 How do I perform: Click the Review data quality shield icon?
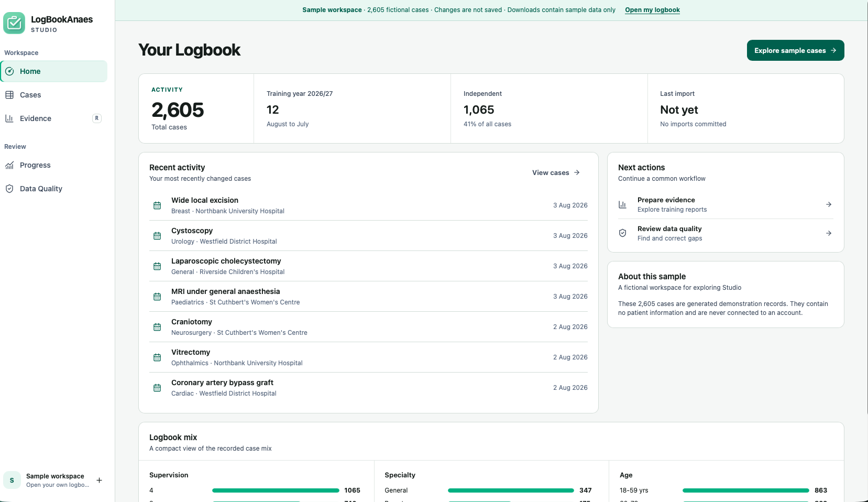coord(622,233)
